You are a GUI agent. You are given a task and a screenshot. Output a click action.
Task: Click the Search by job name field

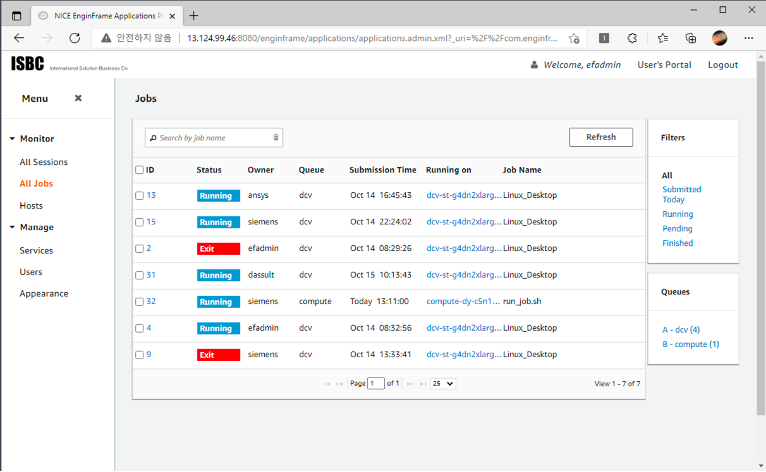coord(214,138)
